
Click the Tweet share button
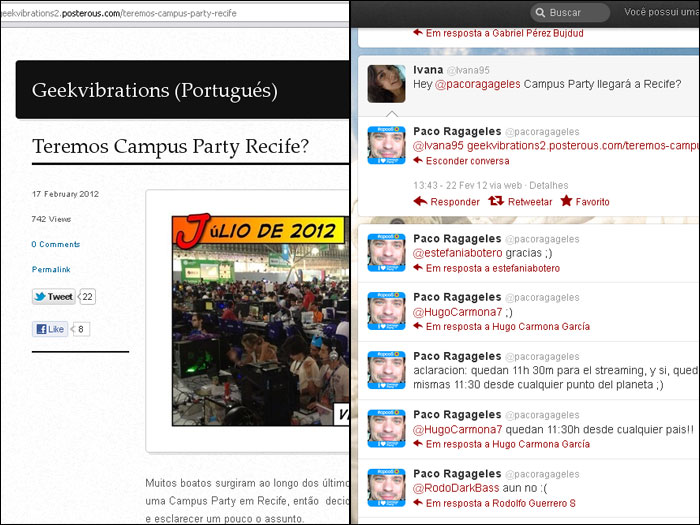[54, 296]
